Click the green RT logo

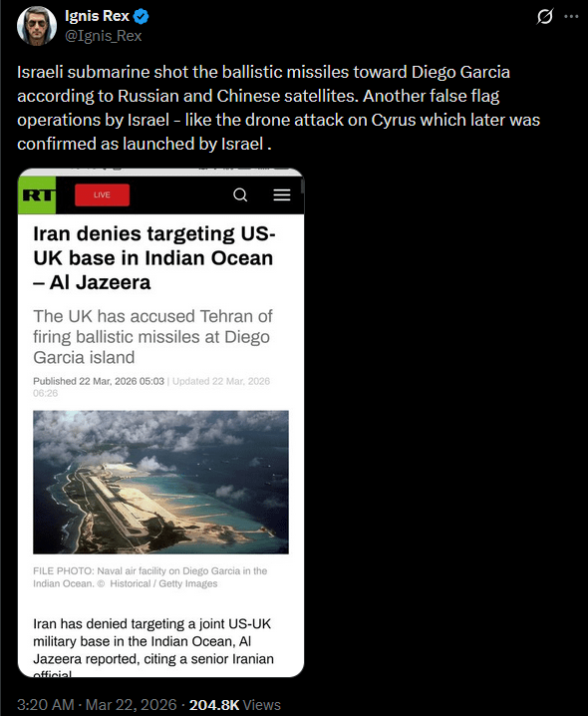pos(37,195)
